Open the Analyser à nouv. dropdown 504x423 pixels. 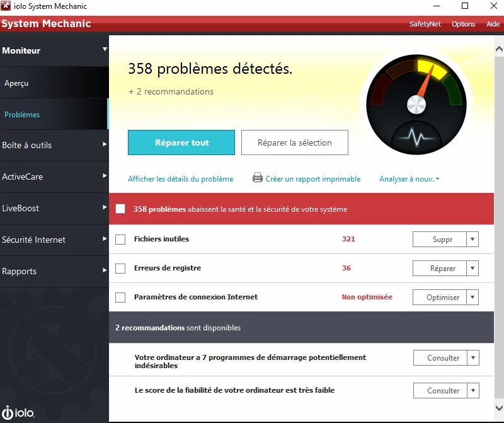(x=409, y=179)
